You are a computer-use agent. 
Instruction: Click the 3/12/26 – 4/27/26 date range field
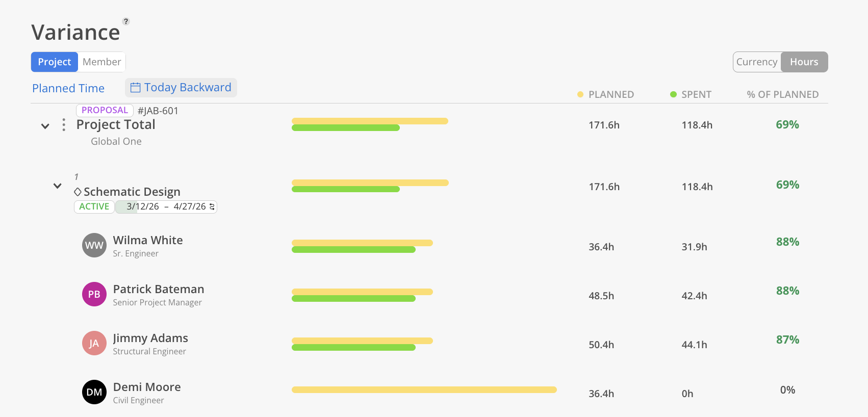163,206
